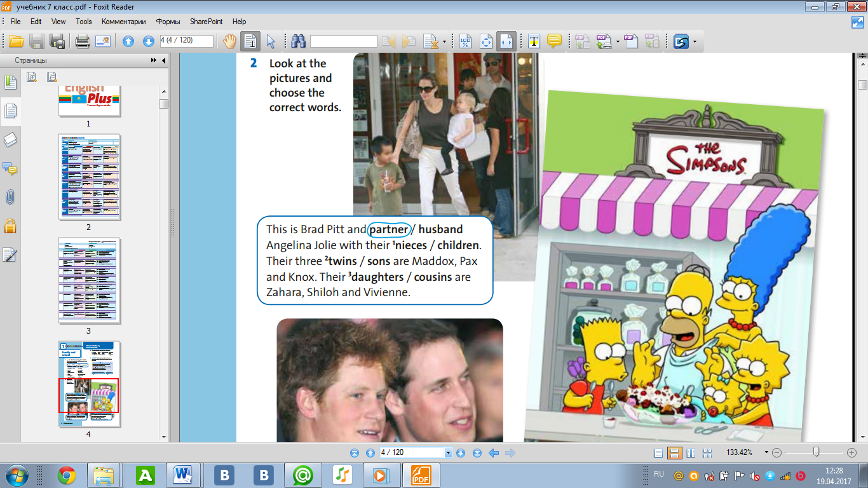
Task: Open the Security padlock panel
Action: 10,226
